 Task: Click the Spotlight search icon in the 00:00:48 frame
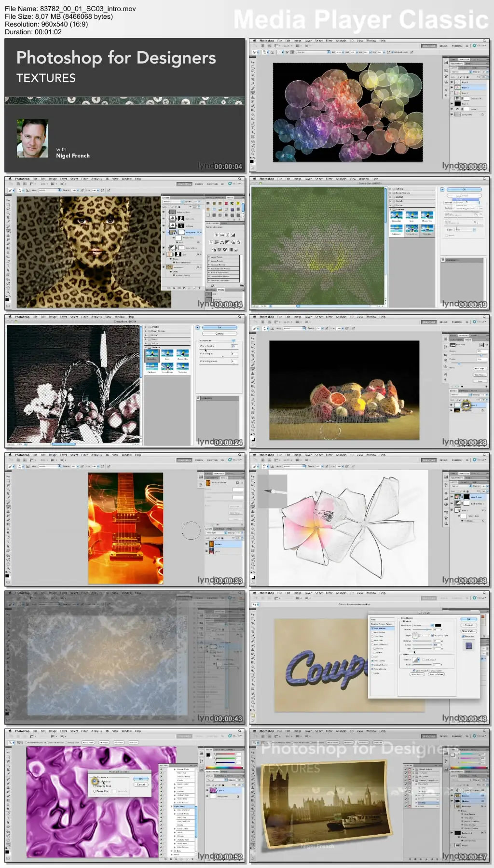pyautogui.click(x=484, y=593)
